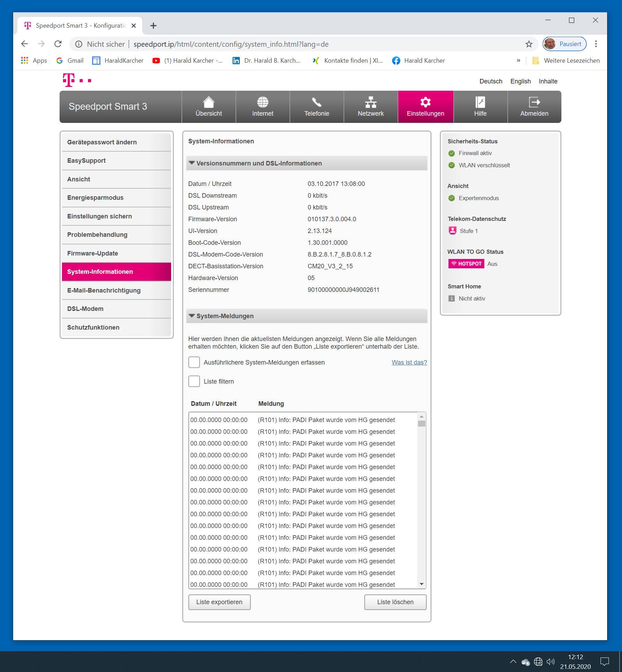Open the YouTube Harald Karcher bookmark

tap(187, 61)
